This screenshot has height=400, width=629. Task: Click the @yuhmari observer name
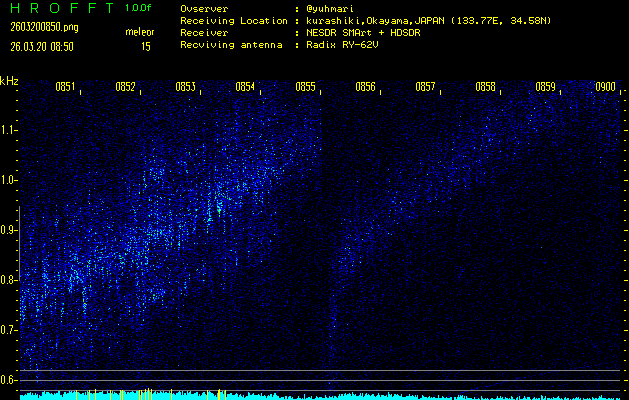(330, 8)
